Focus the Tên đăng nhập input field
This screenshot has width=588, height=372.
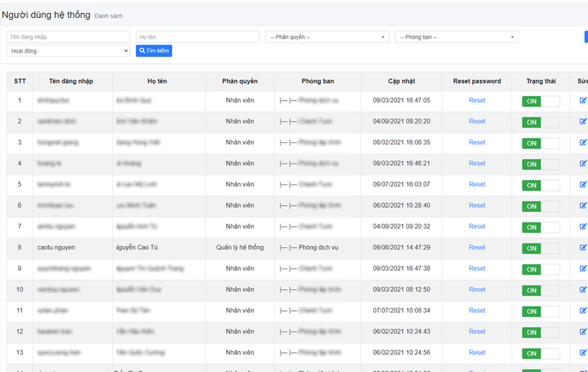68,37
